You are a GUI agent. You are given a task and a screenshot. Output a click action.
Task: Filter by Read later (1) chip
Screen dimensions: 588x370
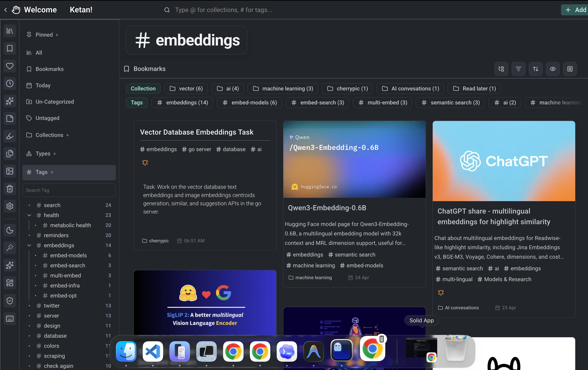474,89
